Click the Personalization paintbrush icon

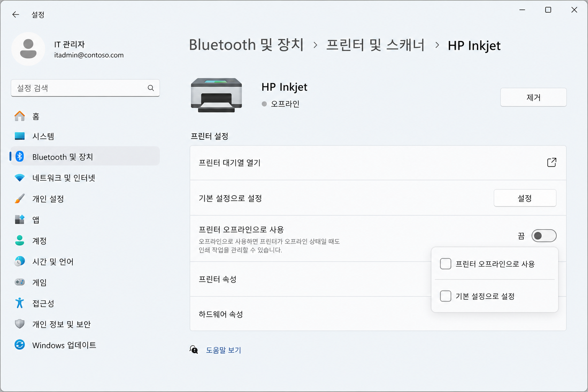20,199
